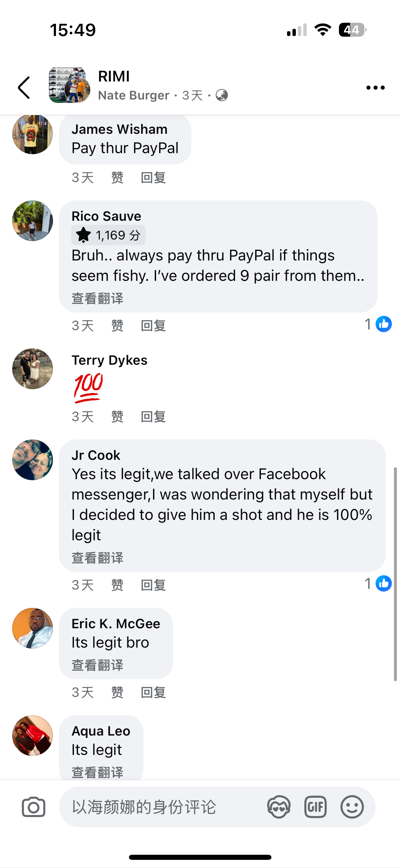Open the emoji smiley picker
The image size is (400, 868).
click(352, 807)
